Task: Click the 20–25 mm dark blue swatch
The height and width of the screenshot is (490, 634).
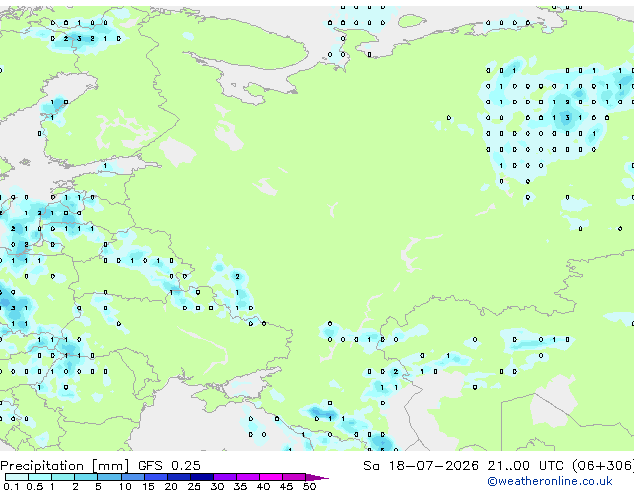Action: click(179, 477)
